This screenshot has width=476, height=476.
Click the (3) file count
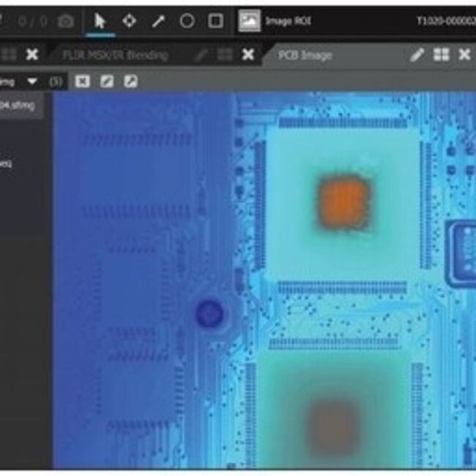[56, 81]
